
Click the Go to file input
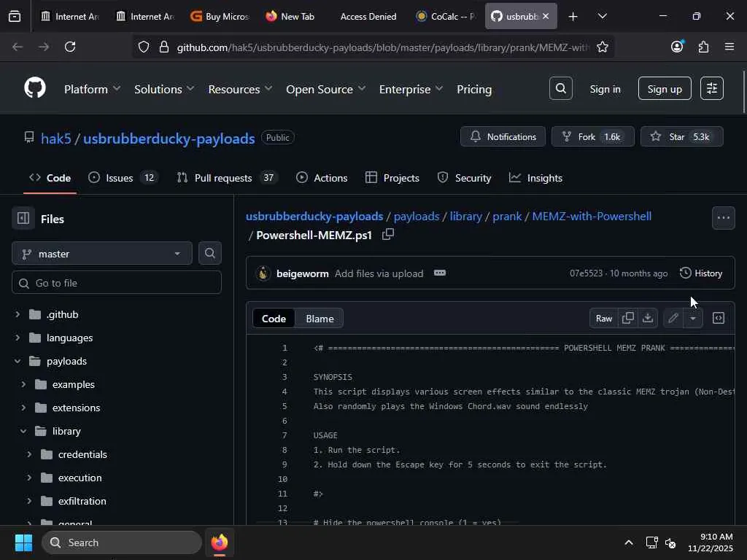click(x=116, y=283)
